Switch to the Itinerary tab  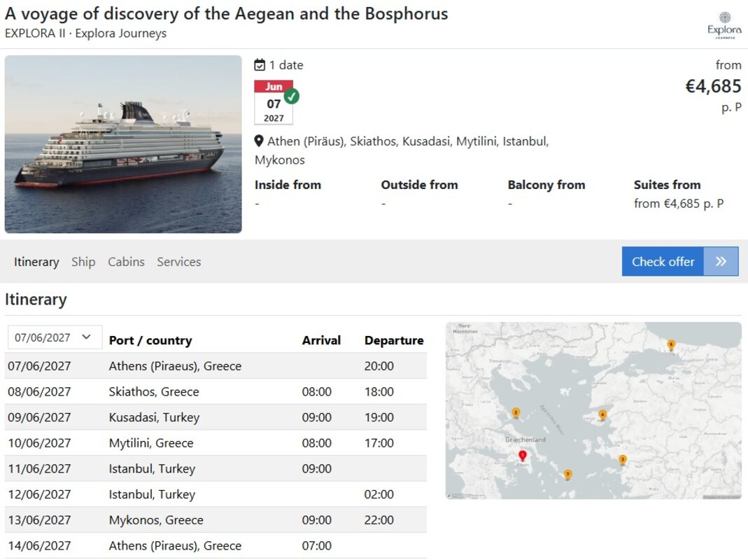point(36,262)
